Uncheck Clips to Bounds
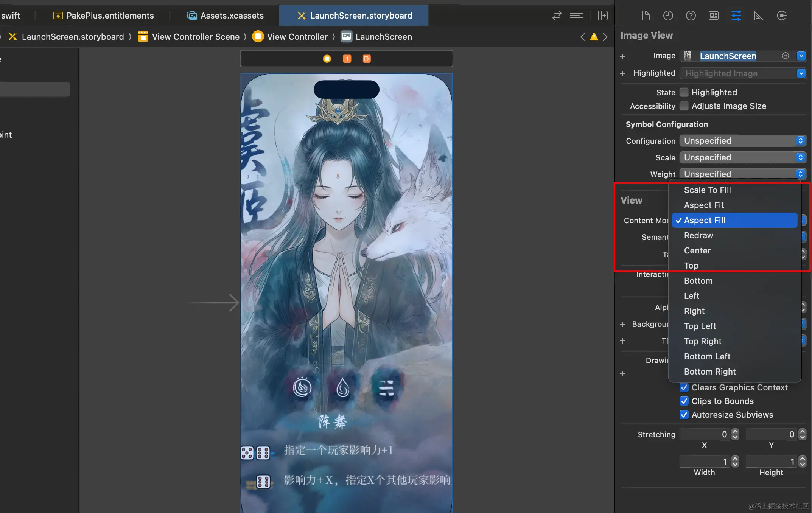This screenshot has width=812, height=513. [x=684, y=401]
